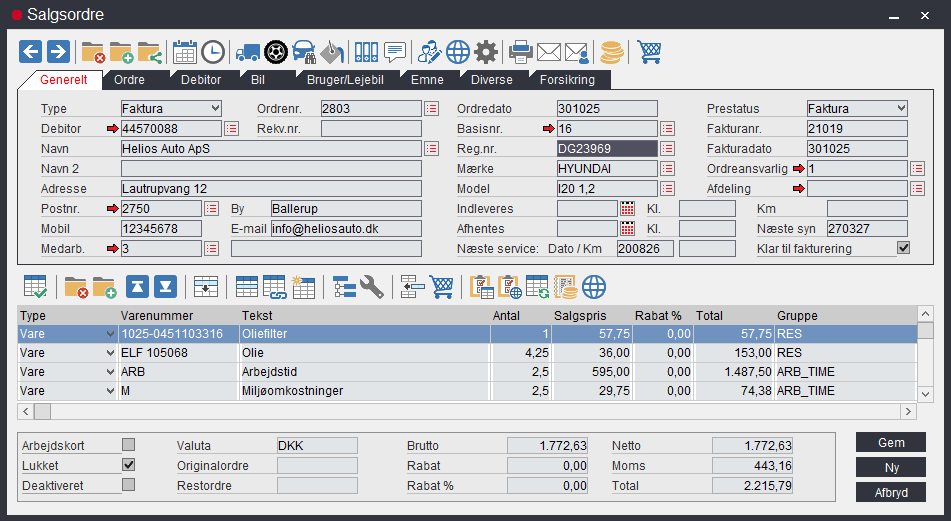Open calendar picker next to Indleveres
This screenshot has width=951, height=521.
(x=628, y=208)
